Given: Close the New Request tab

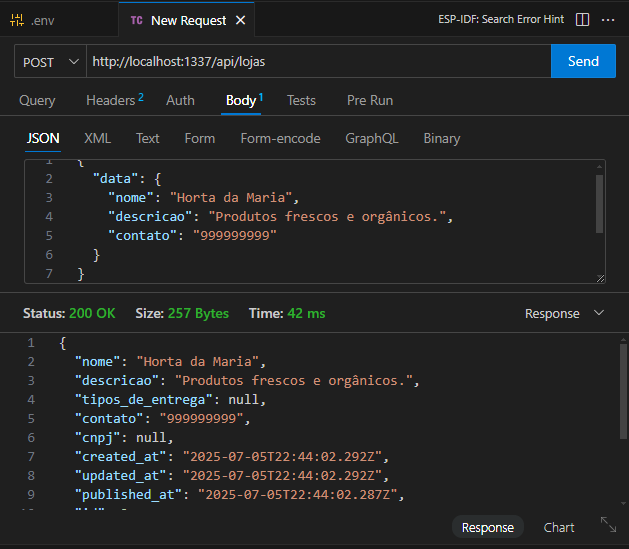Looking at the screenshot, I should point(240,20).
